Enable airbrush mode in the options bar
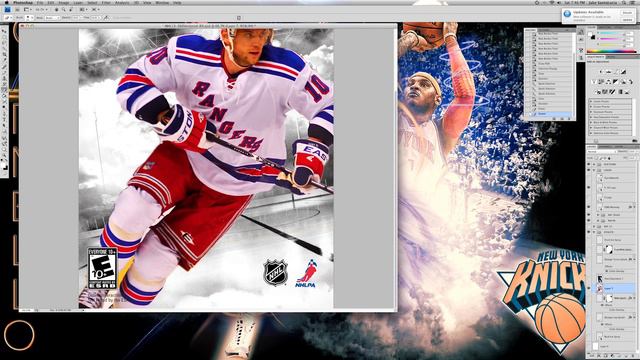The image size is (640, 360). 106,18
